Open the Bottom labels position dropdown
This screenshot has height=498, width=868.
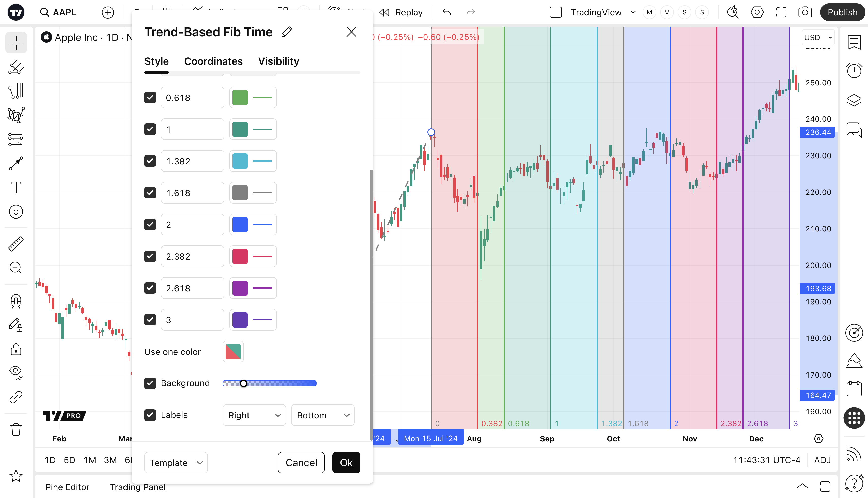coord(322,415)
